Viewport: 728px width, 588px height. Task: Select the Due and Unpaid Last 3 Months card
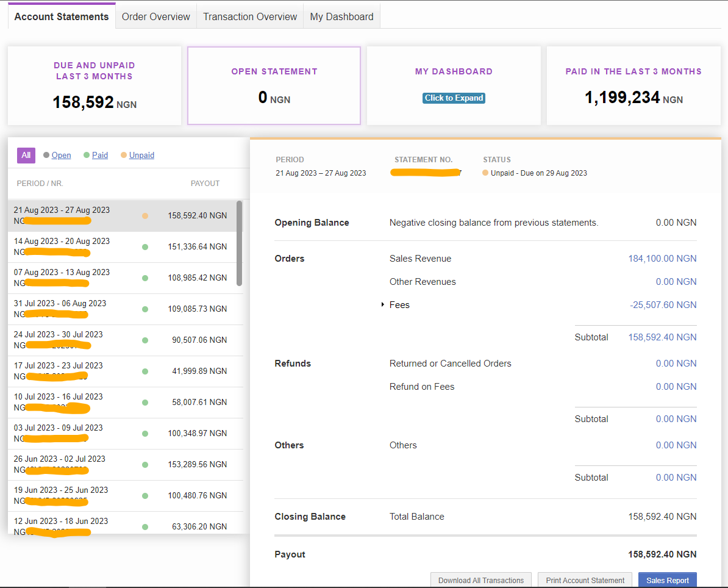95,85
